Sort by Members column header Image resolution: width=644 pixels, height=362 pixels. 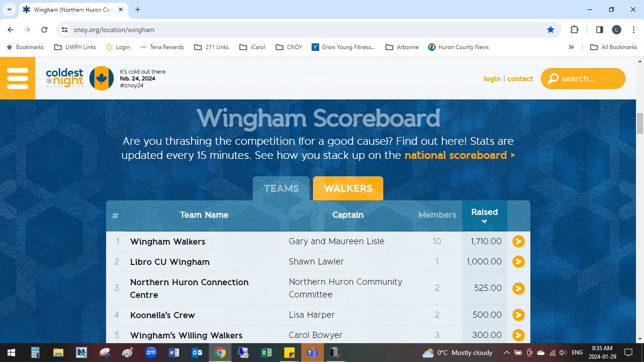pos(437,215)
